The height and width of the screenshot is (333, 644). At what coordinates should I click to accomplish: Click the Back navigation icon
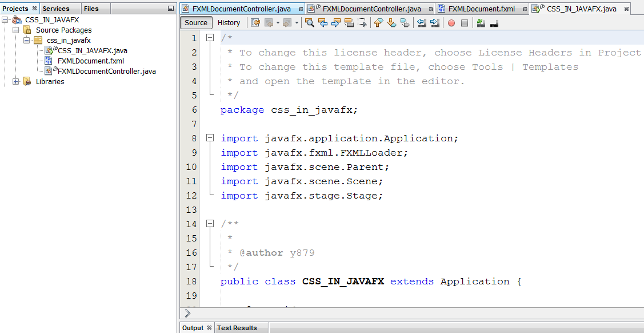[x=269, y=22]
